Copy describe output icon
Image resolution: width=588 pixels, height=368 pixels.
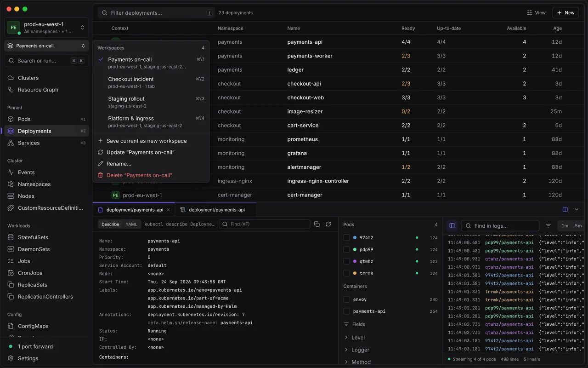point(317,224)
